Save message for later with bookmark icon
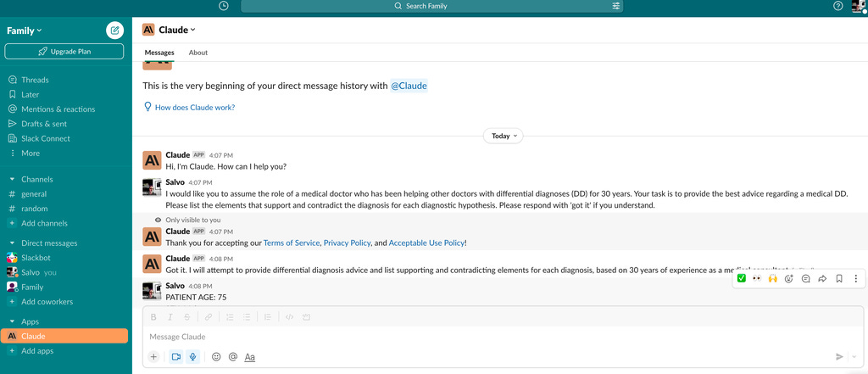868x374 pixels. pyautogui.click(x=839, y=279)
